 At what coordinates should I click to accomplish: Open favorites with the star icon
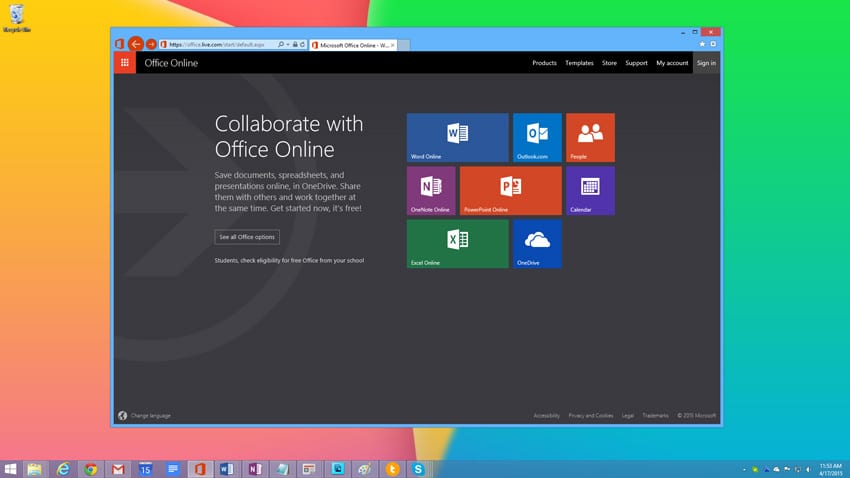702,44
